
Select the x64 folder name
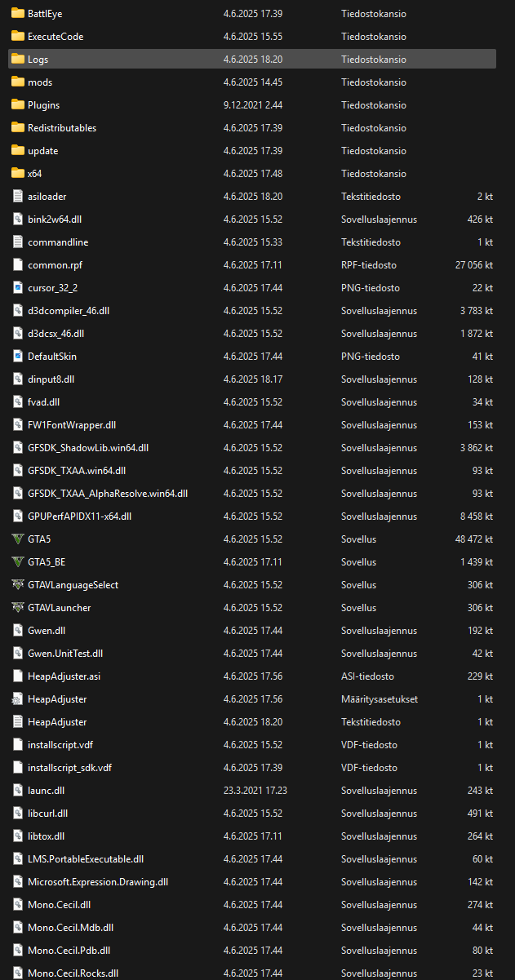tap(34, 174)
